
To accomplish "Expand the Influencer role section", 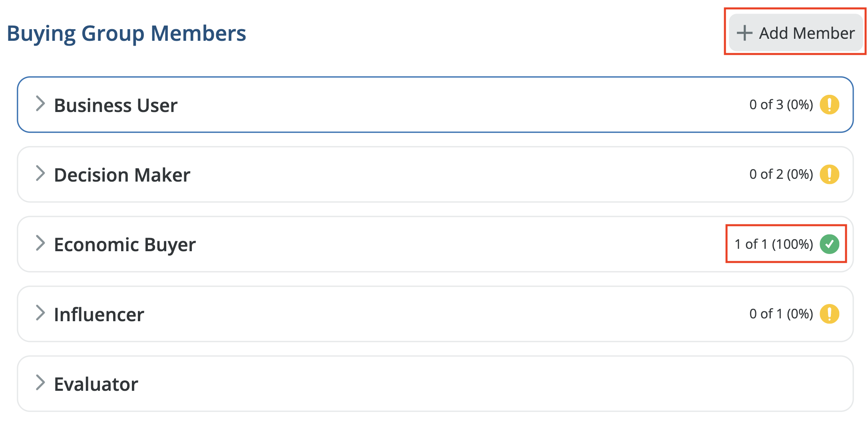I will (x=99, y=314).
